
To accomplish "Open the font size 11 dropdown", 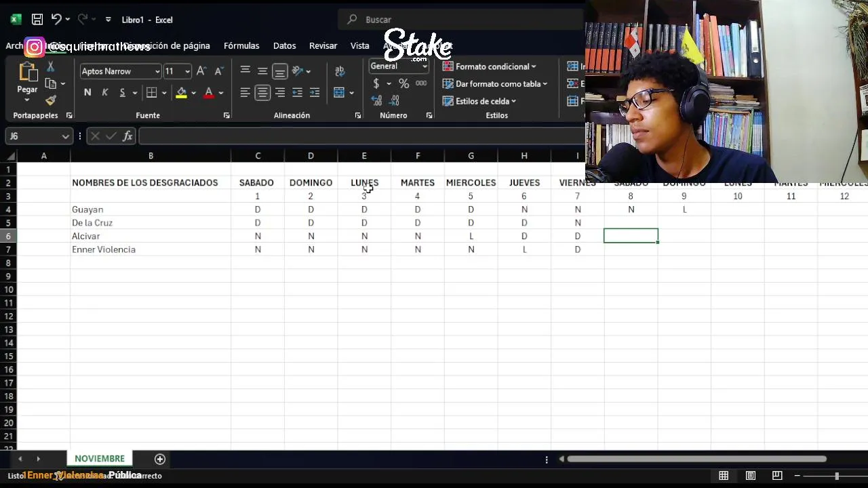I will click(x=188, y=71).
